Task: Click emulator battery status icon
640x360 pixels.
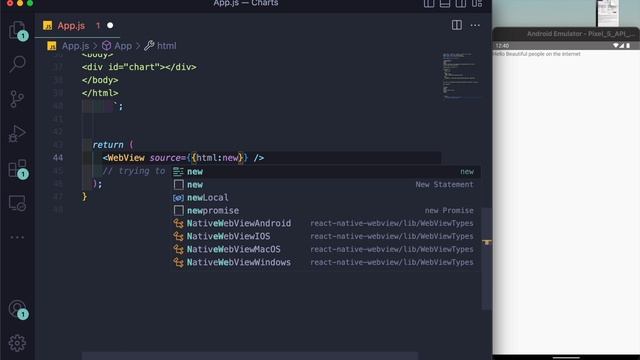Action: pyautogui.click(x=628, y=46)
